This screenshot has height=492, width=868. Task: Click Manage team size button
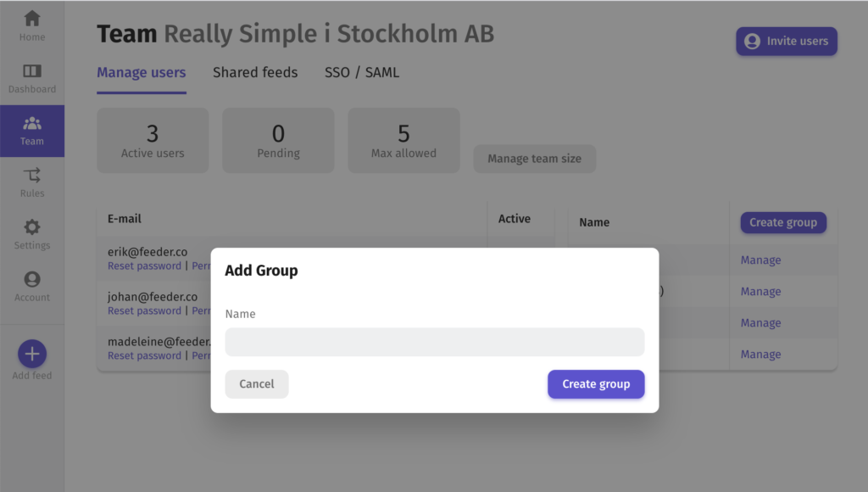click(x=534, y=159)
